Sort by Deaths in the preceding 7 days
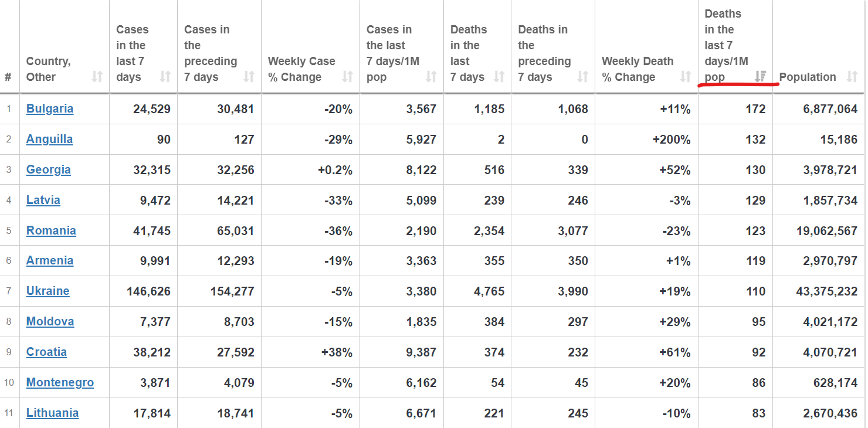 583,77
